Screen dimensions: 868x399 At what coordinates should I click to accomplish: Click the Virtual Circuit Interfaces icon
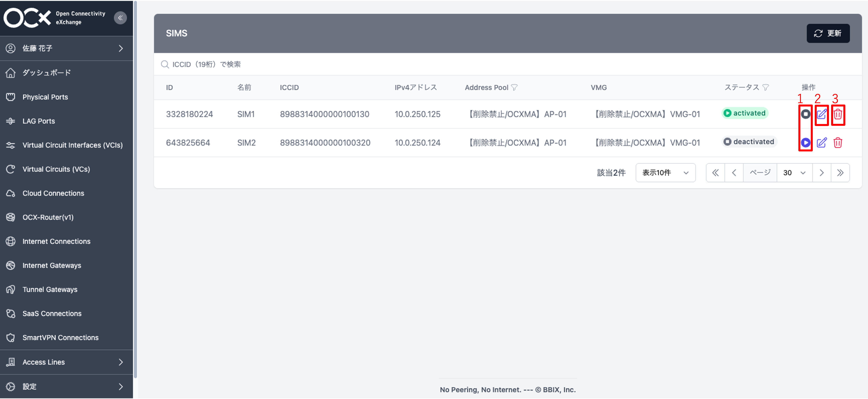tap(10, 145)
